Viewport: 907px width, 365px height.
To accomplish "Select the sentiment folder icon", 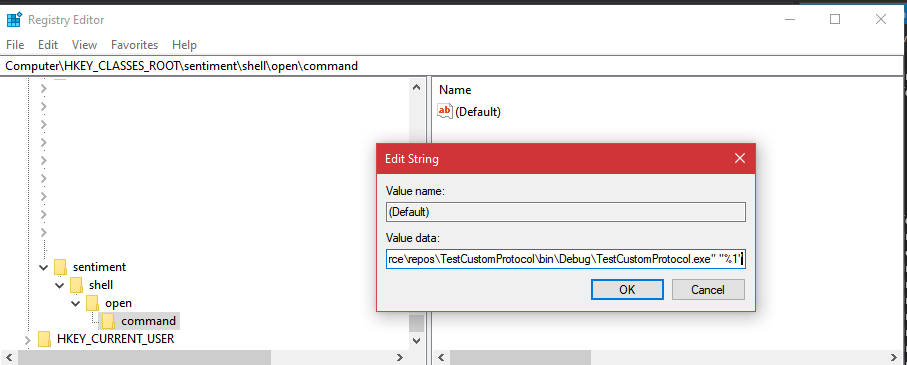I will pyautogui.click(x=61, y=267).
